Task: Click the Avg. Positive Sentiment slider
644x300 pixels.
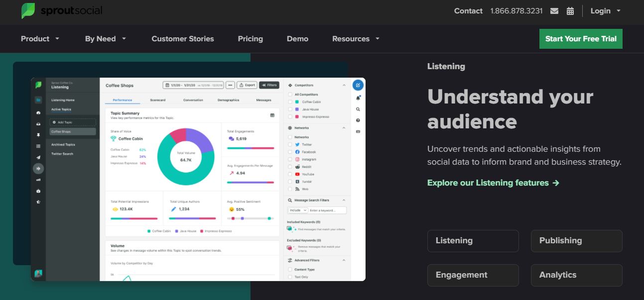Action: click(x=251, y=218)
